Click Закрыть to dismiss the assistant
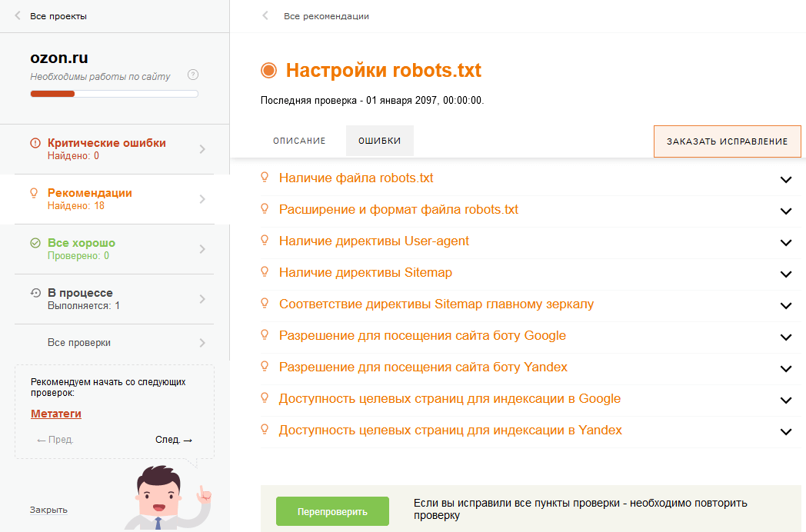The height and width of the screenshot is (532, 806). click(x=48, y=510)
